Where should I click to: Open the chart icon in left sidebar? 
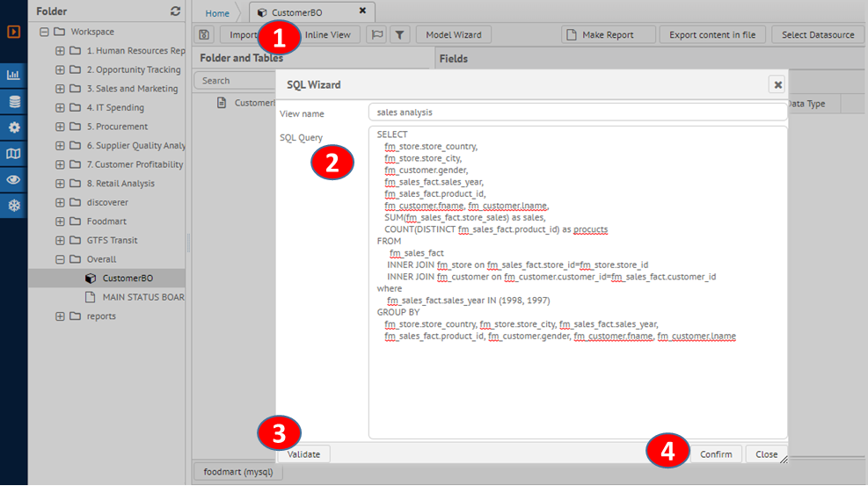pyautogui.click(x=14, y=75)
